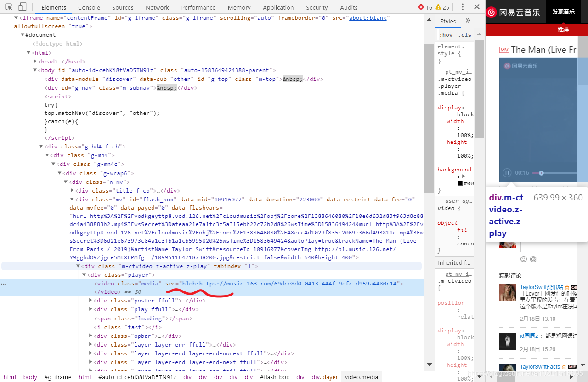
Task: Click id周周z comment avatar thumbnail
Action: point(508,341)
